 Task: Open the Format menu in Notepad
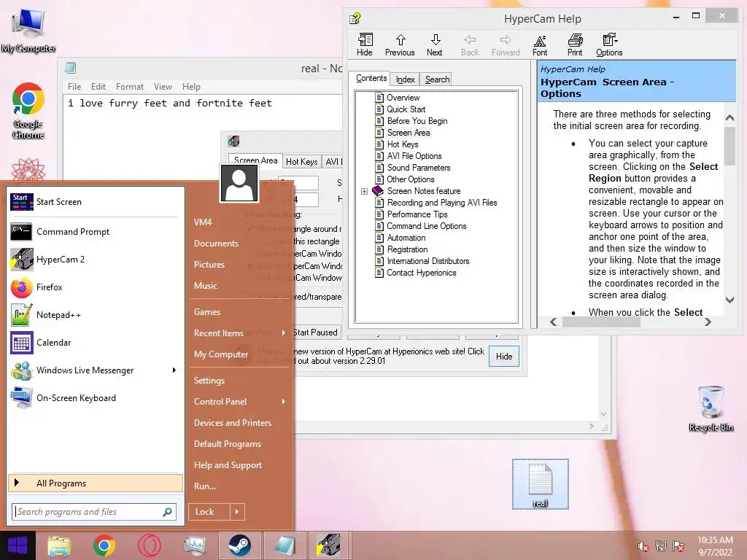pyautogui.click(x=130, y=87)
